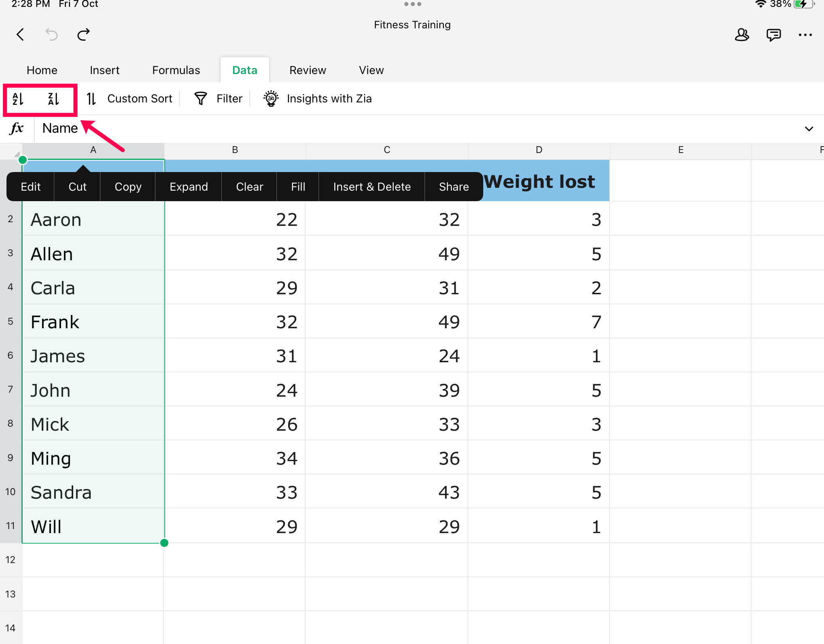
Task: Choose Clear from the context menu
Action: (x=249, y=187)
